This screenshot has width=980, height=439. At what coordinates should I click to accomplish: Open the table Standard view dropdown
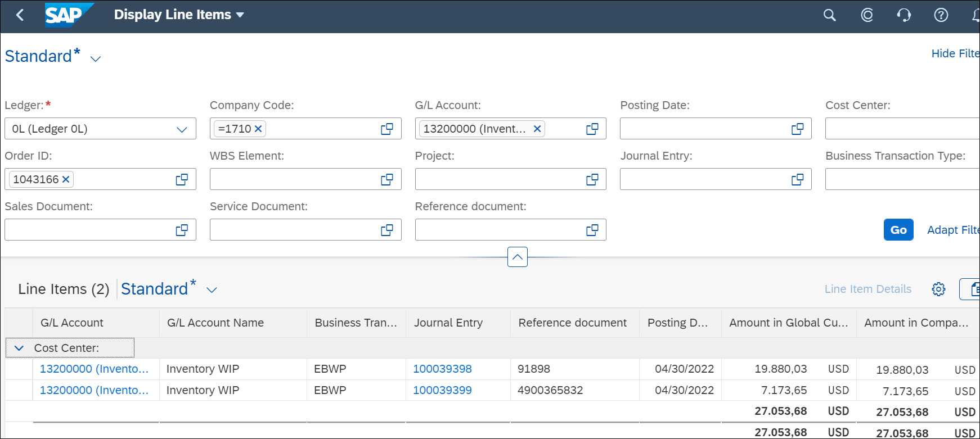pos(212,290)
